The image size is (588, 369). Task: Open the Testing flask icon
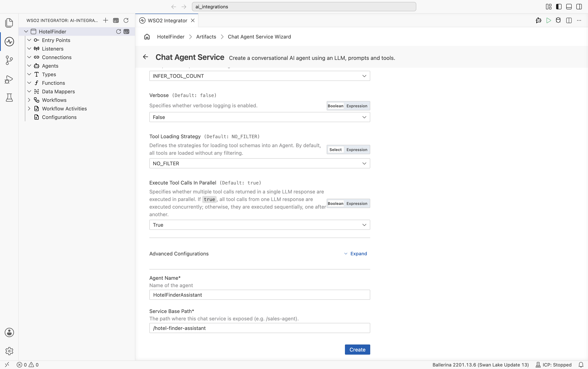tap(9, 98)
